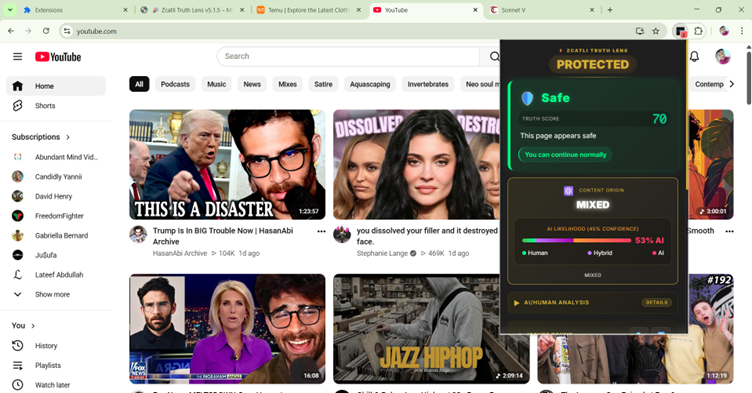This screenshot has height=393, width=752.
Task: Select the Podcasts filter chip
Action: tap(175, 84)
